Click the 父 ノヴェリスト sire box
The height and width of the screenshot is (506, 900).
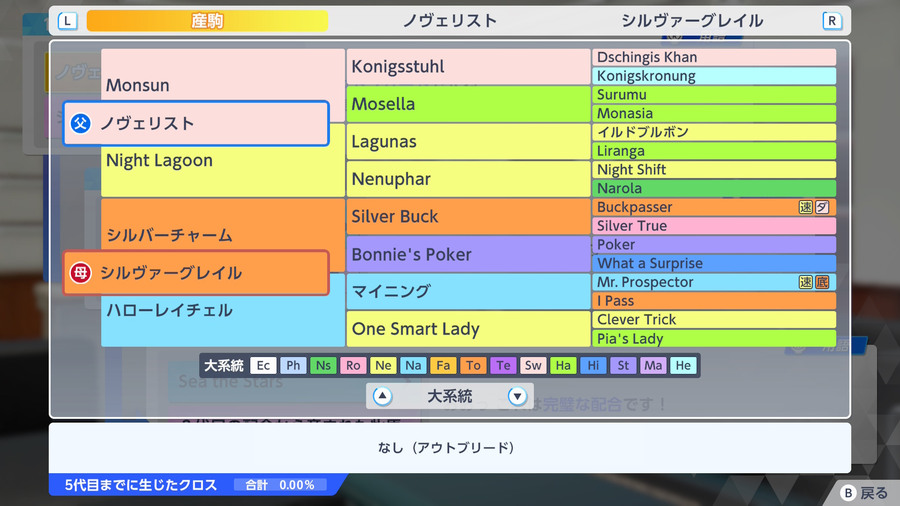pyautogui.click(x=196, y=123)
